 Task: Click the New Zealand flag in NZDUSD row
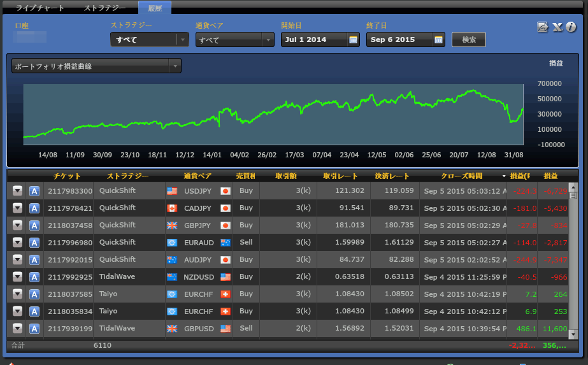(172, 277)
